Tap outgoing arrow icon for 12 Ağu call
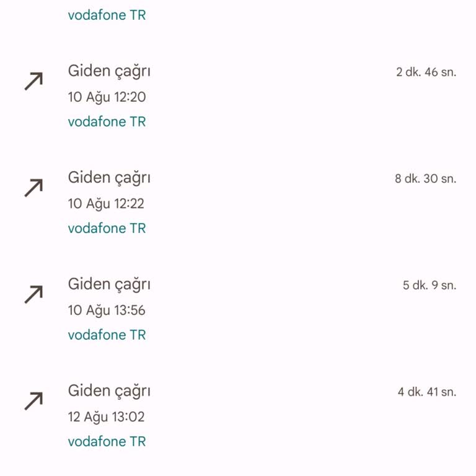 [33, 401]
